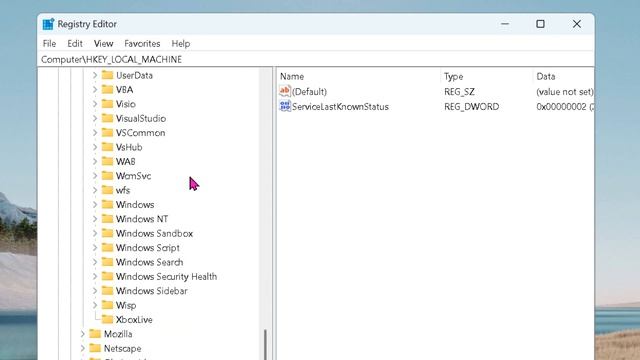Click the tree pane vertical scrollbar thumb
Image resolution: width=640 pixels, height=360 pixels.
click(x=265, y=344)
